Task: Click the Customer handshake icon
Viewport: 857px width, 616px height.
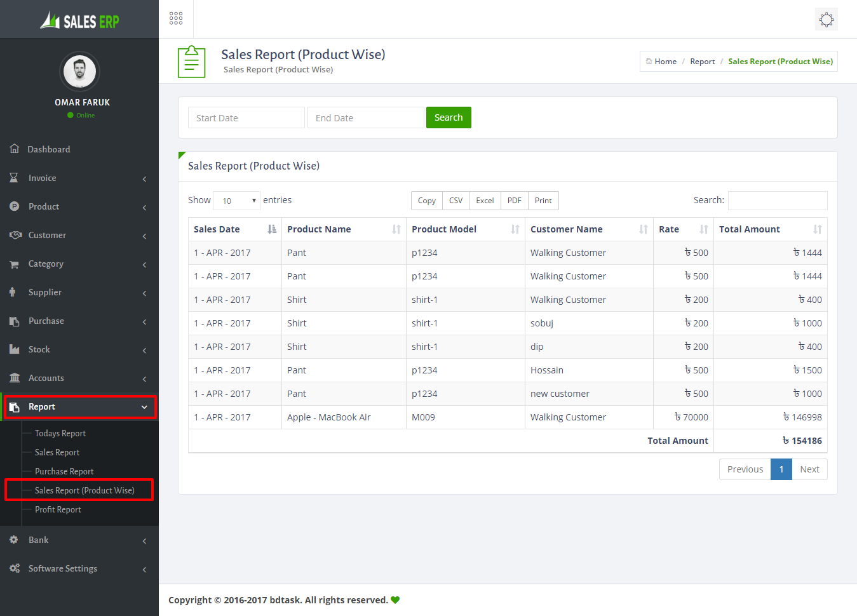Action: click(15, 235)
